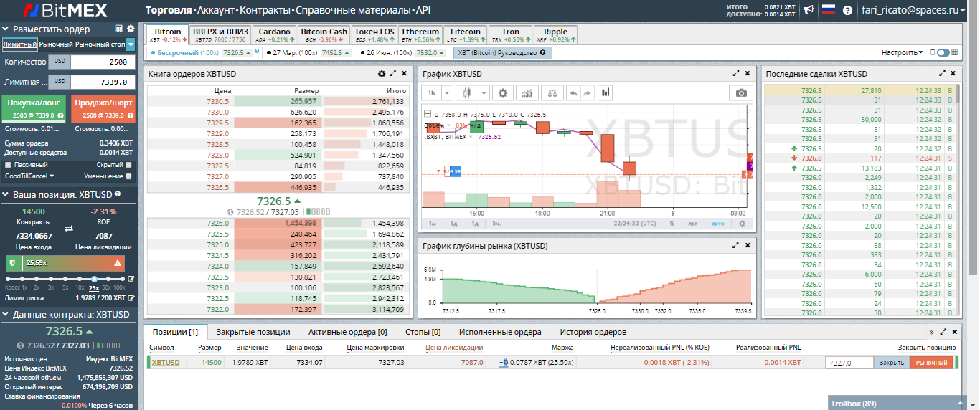Expand the Recent Trades XBTUSD panel fullscreen
This screenshot has width=980, height=410.
pos(942,74)
